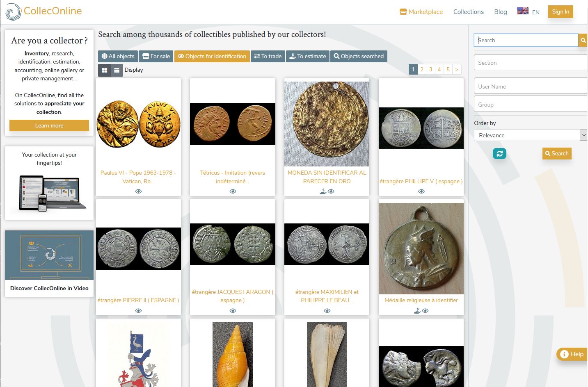
Task: Click the eye icon under PHILLIPE V
Action: [x=421, y=191]
